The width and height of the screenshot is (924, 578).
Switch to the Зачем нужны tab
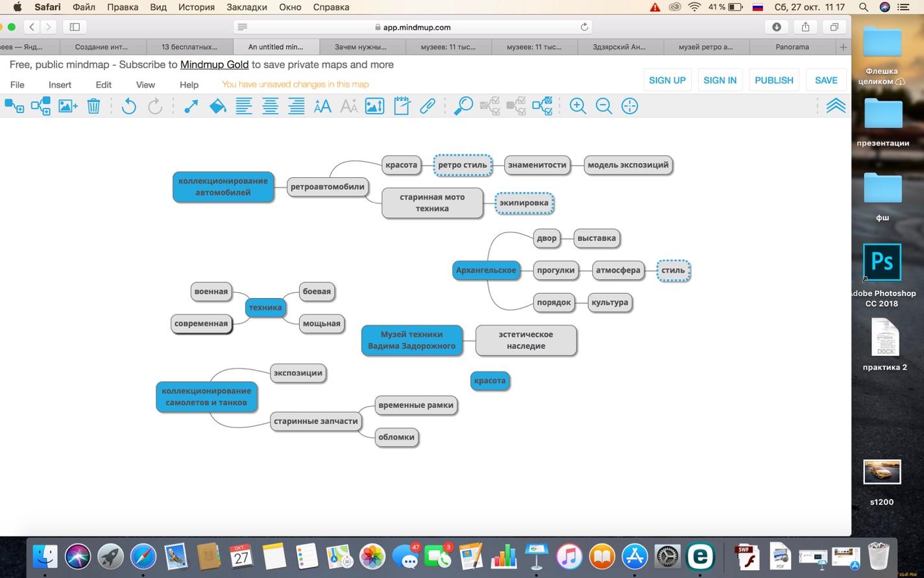click(361, 47)
